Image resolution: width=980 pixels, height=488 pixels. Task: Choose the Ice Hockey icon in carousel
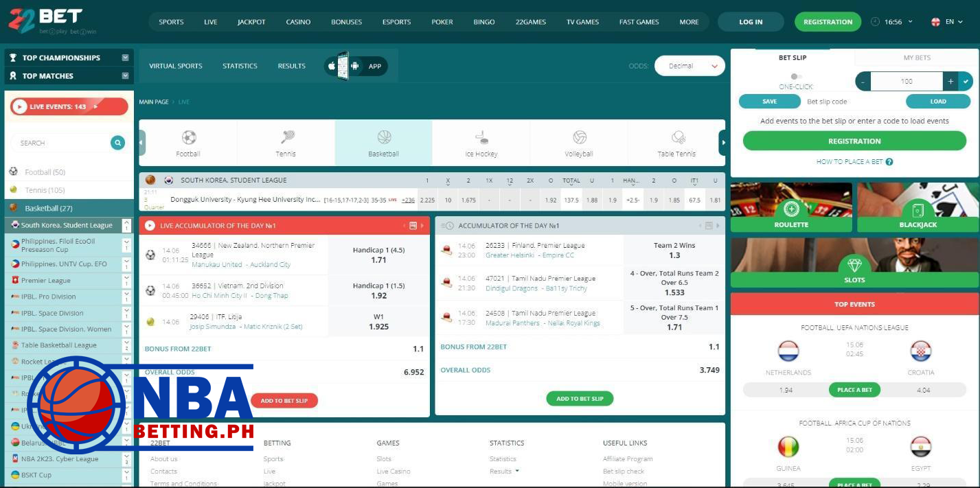point(481,137)
